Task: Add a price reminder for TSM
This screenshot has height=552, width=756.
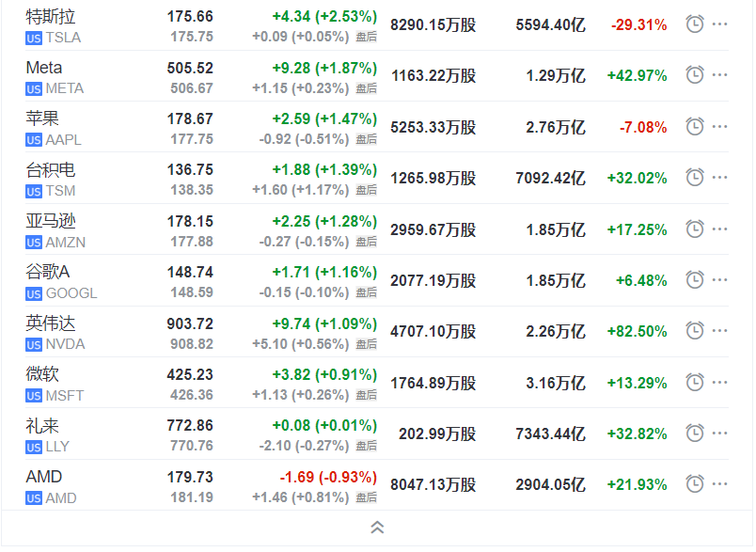Action: tap(694, 178)
